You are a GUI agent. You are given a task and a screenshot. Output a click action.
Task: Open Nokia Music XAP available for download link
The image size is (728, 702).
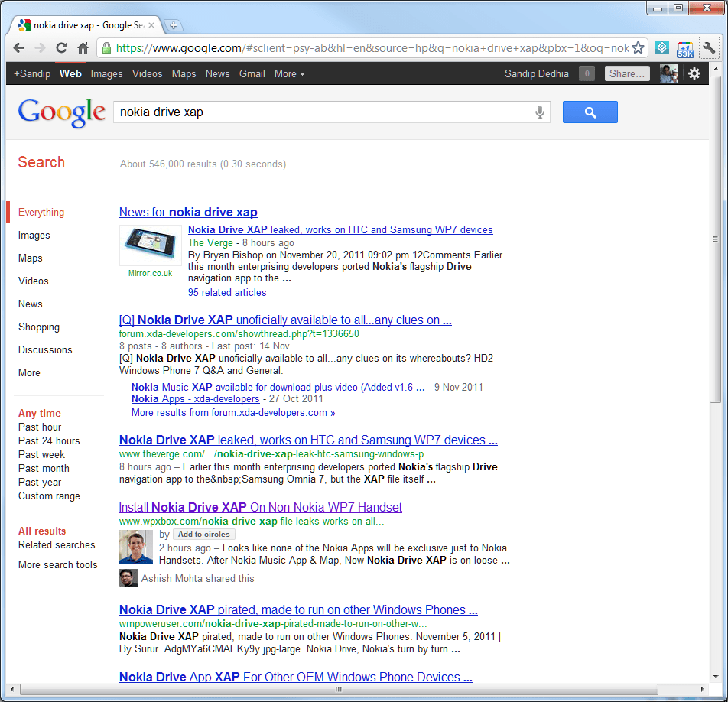coord(278,387)
